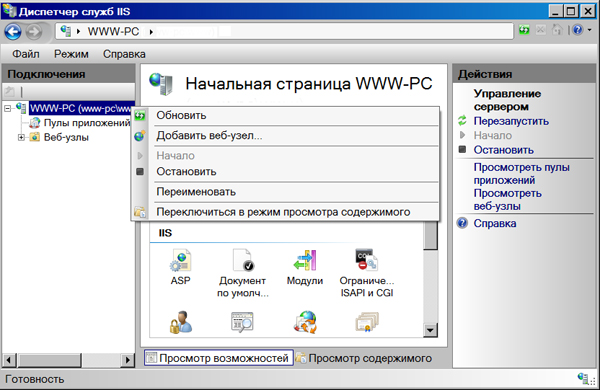Click Остановить link in Actions panel
Screen dimensions: 600x390
[x=504, y=150]
